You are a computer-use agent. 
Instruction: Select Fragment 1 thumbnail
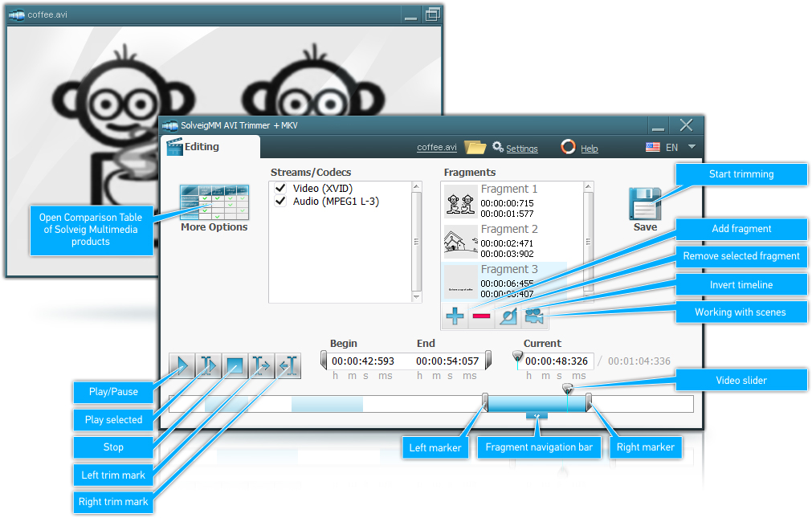[x=460, y=202]
